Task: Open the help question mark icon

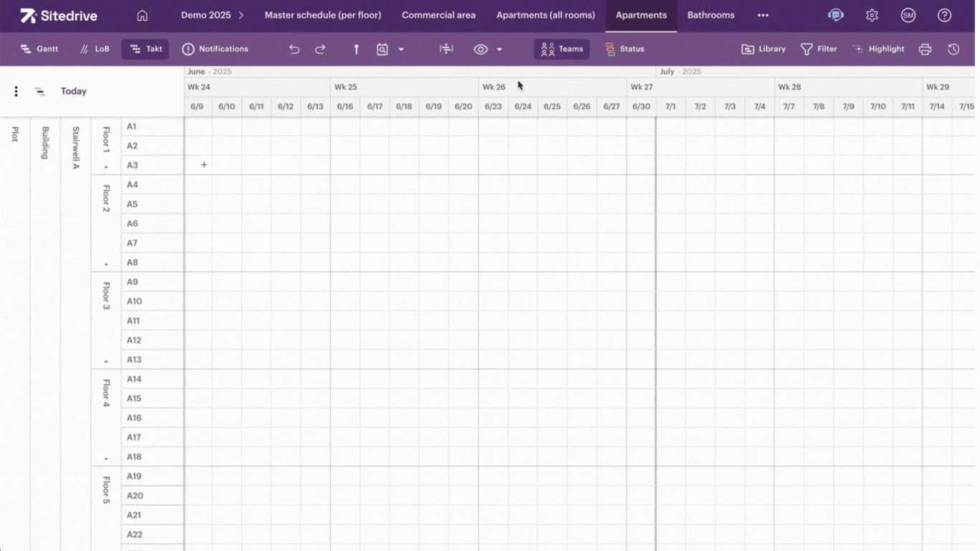Action: 944,15
